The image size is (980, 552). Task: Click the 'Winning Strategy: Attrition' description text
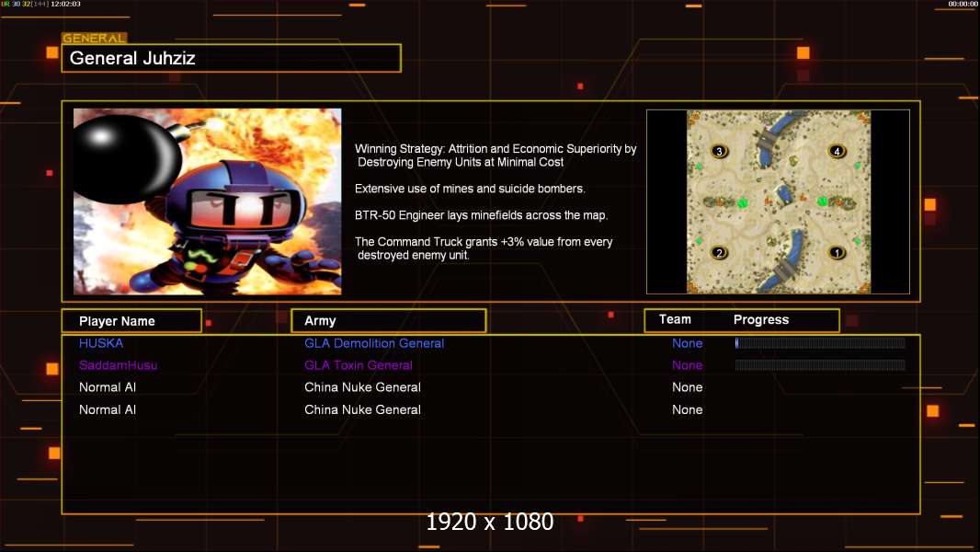click(x=496, y=155)
